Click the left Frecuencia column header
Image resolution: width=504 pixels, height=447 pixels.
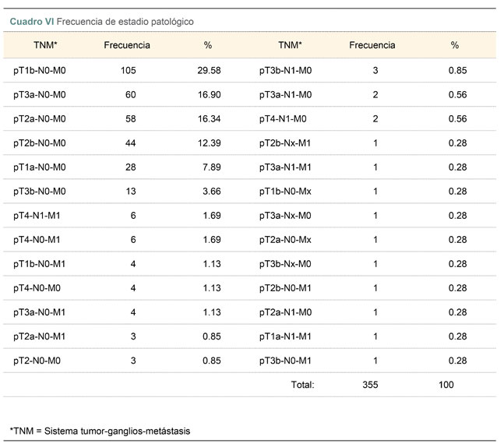point(127,45)
